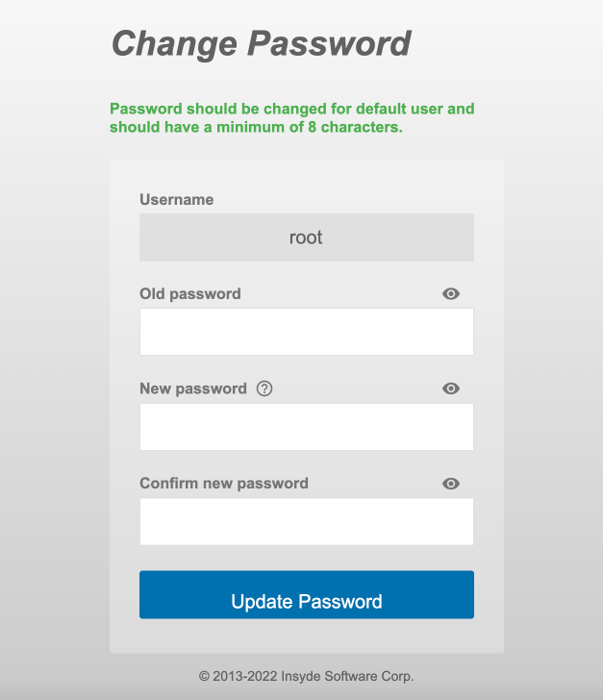Image resolution: width=603 pixels, height=700 pixels.
Task: Click the "2013-2022" year range in footer
Action: point(243,677)
